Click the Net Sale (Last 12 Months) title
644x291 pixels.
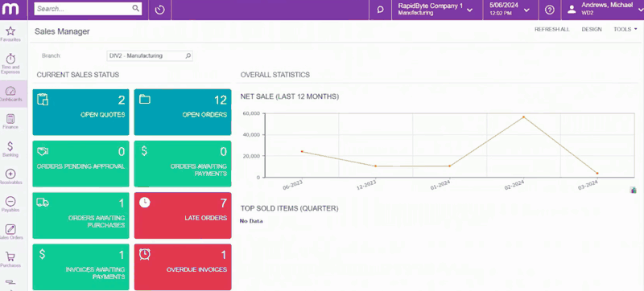pyautogui.click(x=290, y=96)
